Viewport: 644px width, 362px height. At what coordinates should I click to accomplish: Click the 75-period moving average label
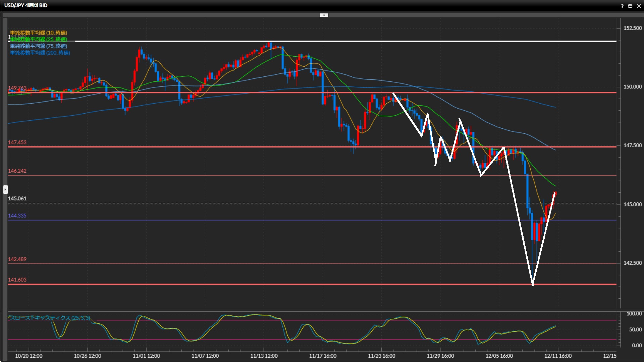(x=39, y=46)
